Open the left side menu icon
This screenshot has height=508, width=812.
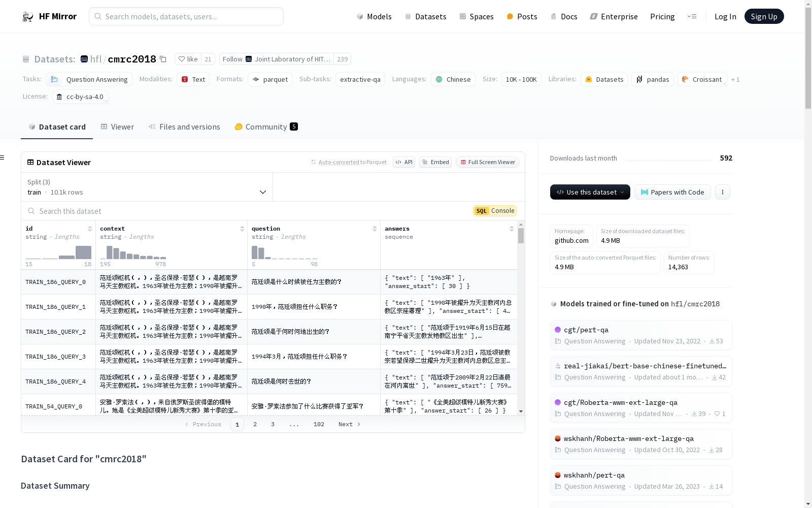point(3,157)
